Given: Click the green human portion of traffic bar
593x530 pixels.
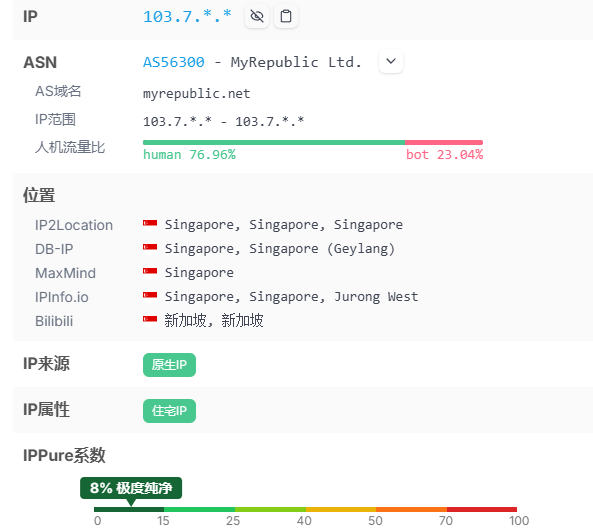Looking at the screenshot, I should coord(274,143).
